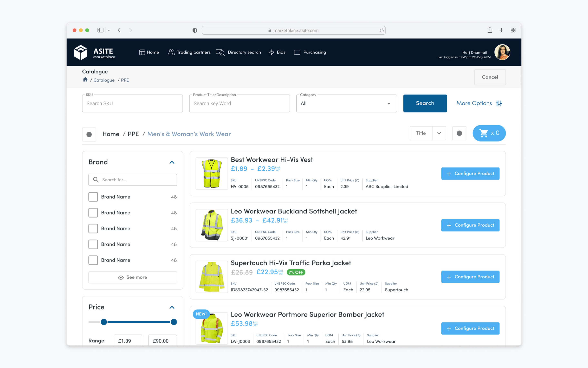588x368 pixels.
Task: Open the browser share icon
Action: pos(490,30)
